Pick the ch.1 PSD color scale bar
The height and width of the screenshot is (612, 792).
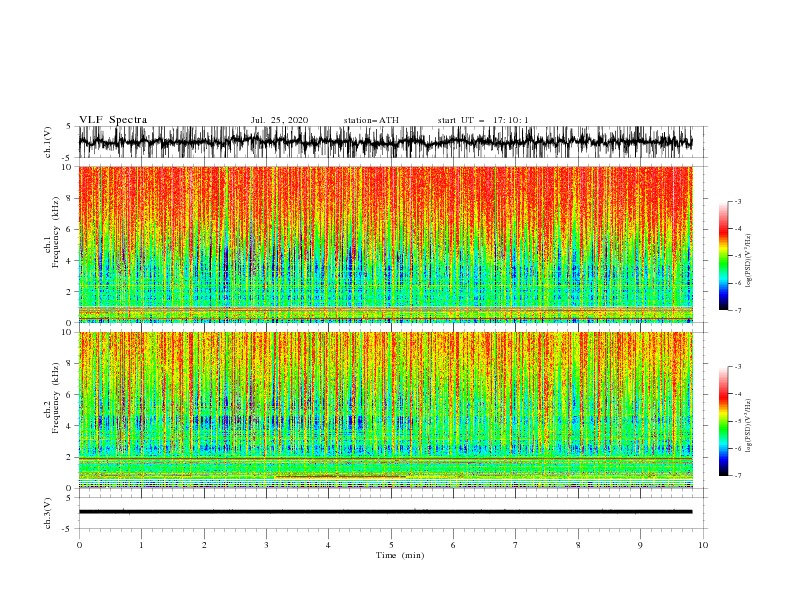pos(723,255)
